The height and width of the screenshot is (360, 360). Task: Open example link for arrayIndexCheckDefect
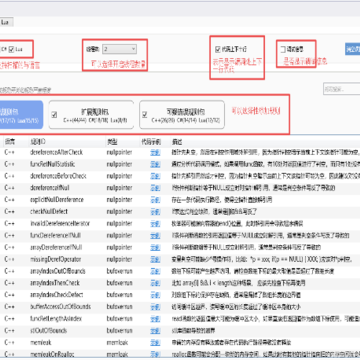(155, 295)
